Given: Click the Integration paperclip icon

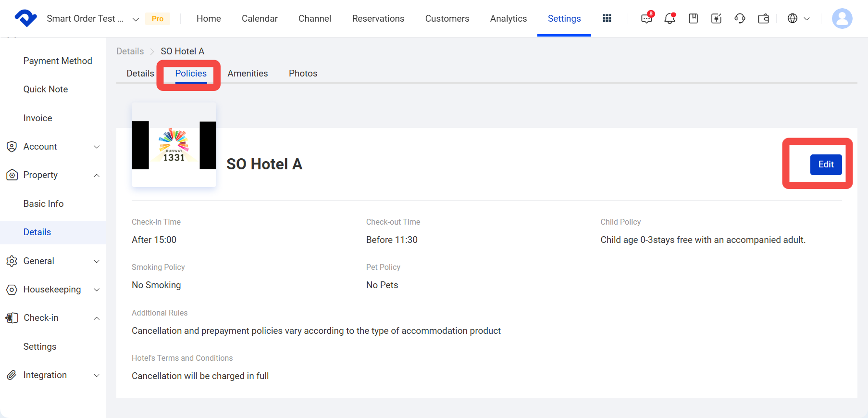Looking at the screenshot, I should 12,375.
